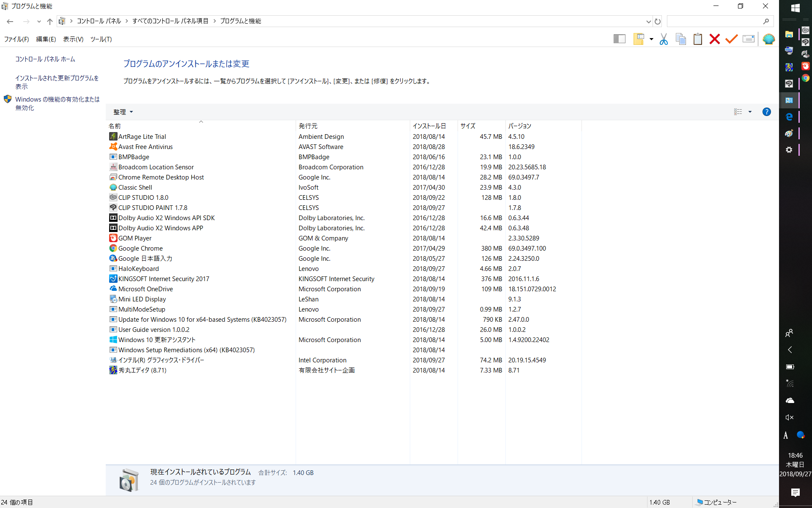This screenshot has width=812, height=508.
Task: Click the Cut scissors toolbar icon
Action: [x=664, y=39]
